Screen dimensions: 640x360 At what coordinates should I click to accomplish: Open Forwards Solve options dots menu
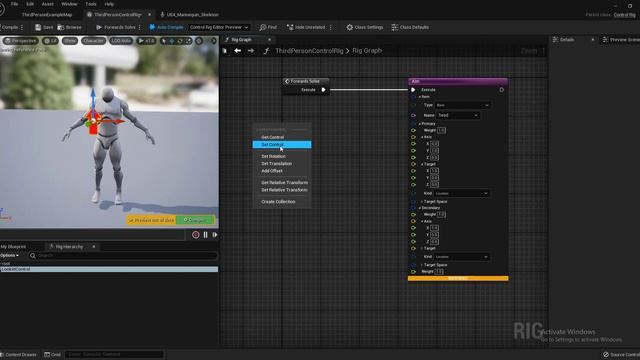point(140,27)
